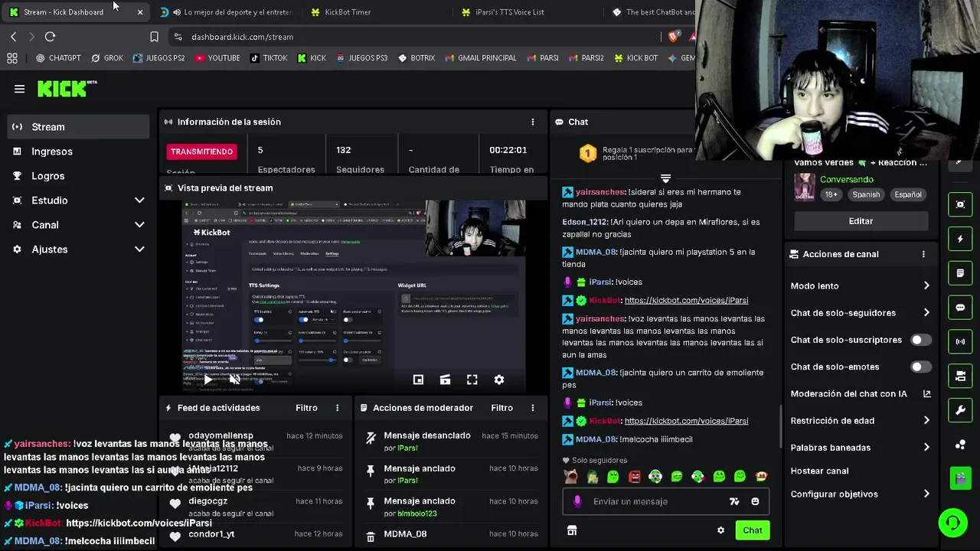This screenshot has height=551, width=980.
Task: Select the chat bubble icon in right sidebar
Action: click(960, 308)
